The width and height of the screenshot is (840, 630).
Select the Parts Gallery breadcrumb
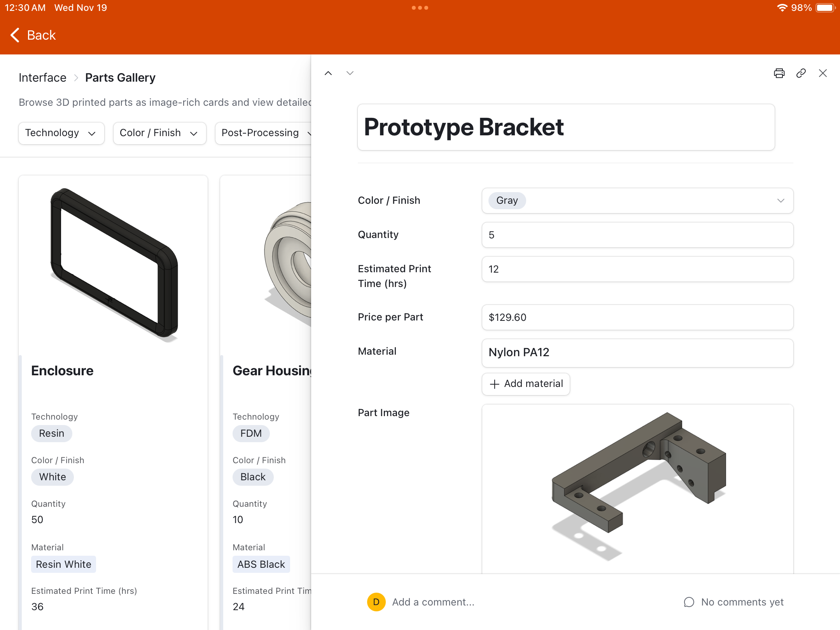[x=120, y=77]
